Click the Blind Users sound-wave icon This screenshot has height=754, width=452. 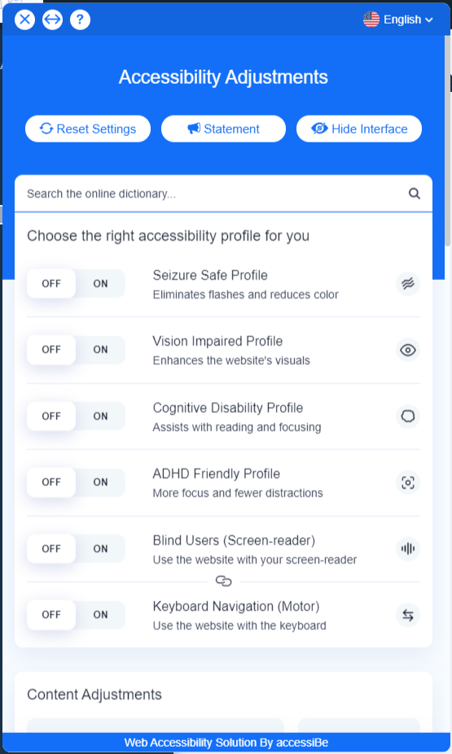click(x=408, y=549)
